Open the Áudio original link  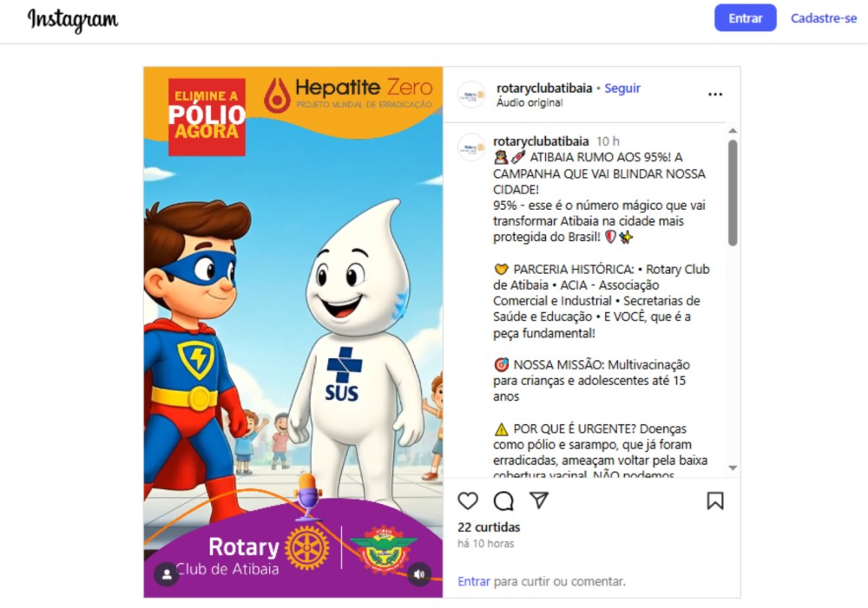click(x=529, y=102)
